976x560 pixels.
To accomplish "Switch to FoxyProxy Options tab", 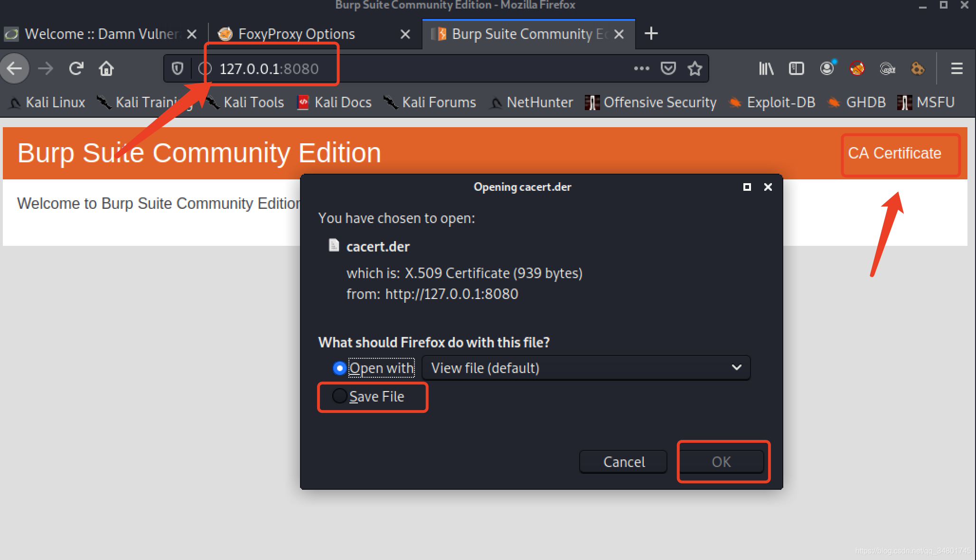I will [297, 34].
